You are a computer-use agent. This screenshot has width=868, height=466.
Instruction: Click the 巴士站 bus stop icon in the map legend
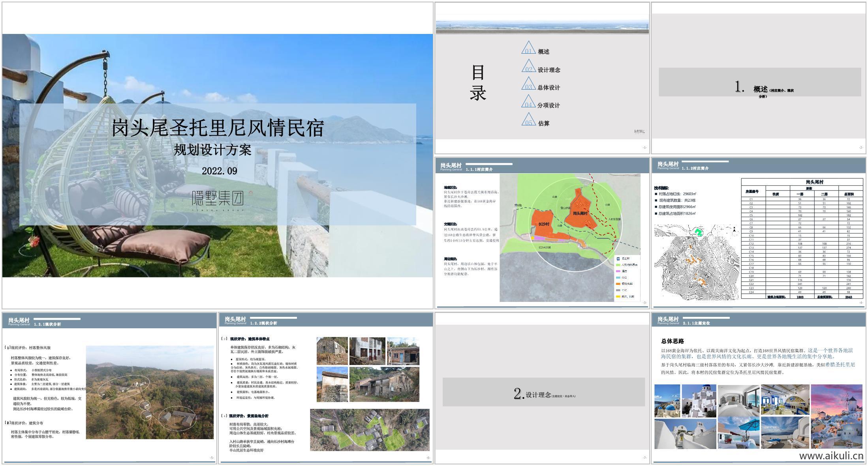pyautogui.click(x=618, y=259)
